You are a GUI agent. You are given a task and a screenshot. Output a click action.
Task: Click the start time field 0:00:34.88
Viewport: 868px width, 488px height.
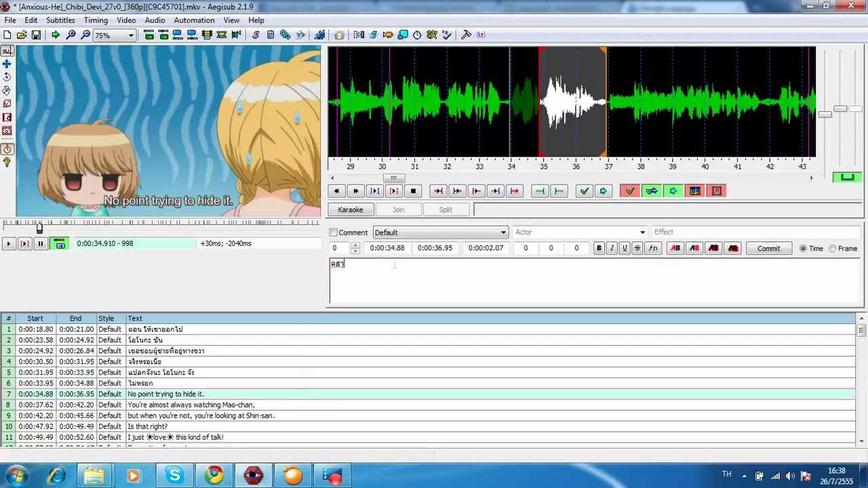(387, 249)
